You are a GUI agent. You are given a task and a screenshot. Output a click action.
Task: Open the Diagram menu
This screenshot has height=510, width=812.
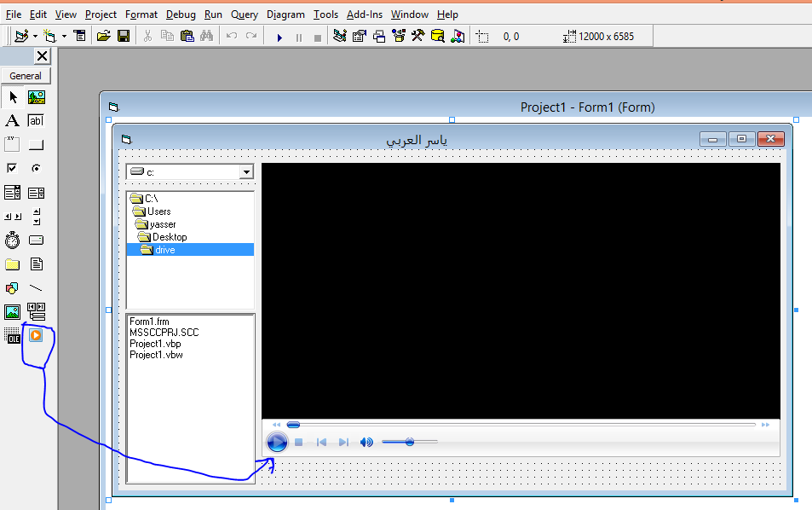coord(285,14)
